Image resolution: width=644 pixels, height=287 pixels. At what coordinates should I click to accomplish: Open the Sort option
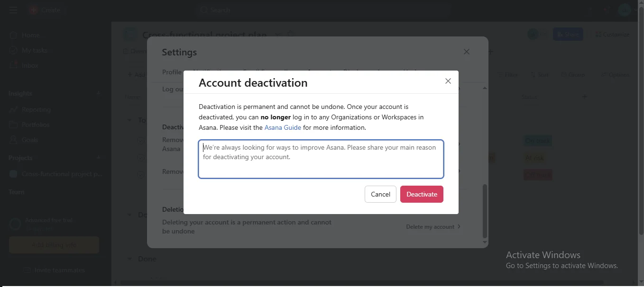pyautogui.click(x=539, y=74)
